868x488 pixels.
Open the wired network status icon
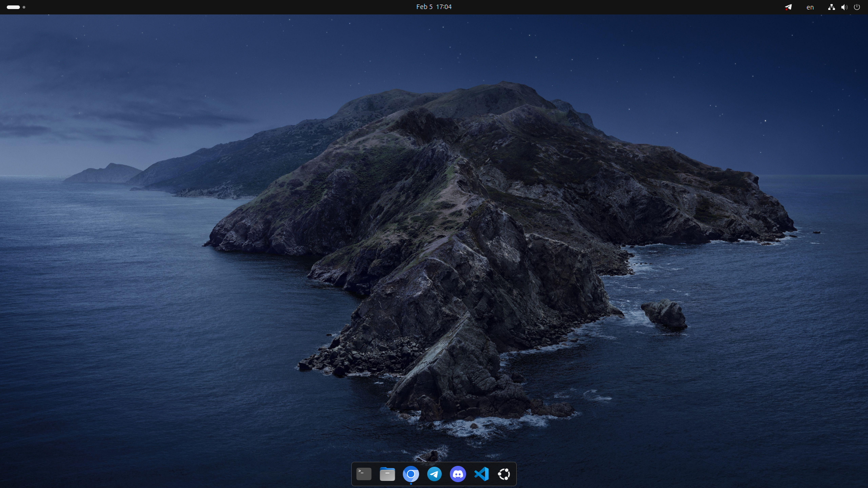click(831, 7)
